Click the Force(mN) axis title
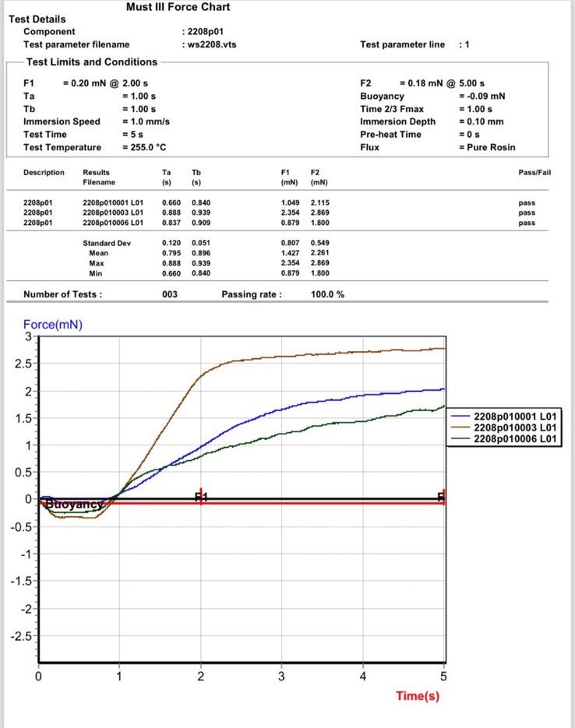This screenshot has height=728, width=575. coord(52,325)
